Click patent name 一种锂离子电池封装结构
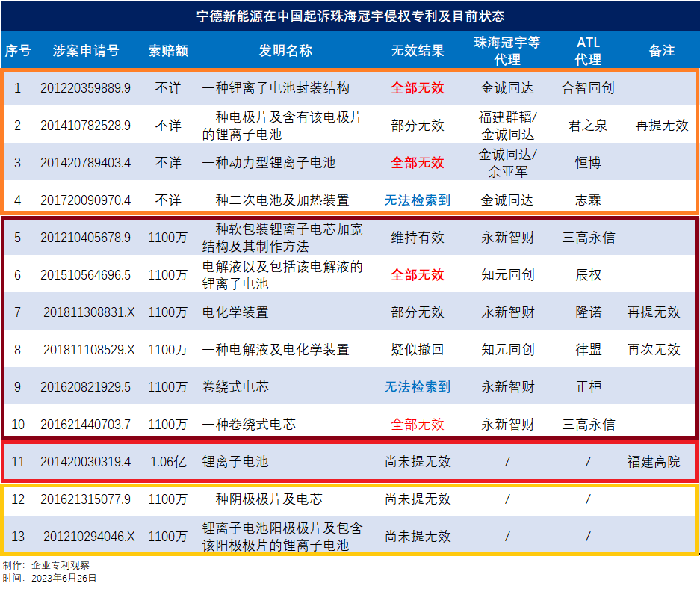700x589 pixels. 276,88
